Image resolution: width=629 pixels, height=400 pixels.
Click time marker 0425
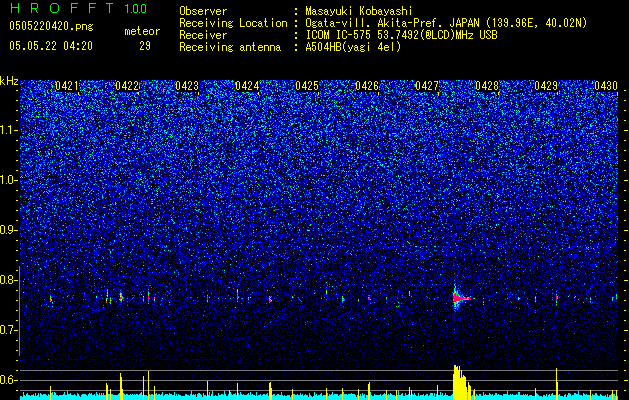pos(307,86)
